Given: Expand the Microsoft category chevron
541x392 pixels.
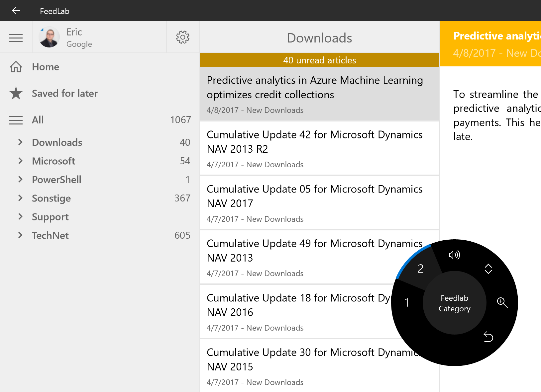Looking at the screenshot, I should [x=20, y=161].
